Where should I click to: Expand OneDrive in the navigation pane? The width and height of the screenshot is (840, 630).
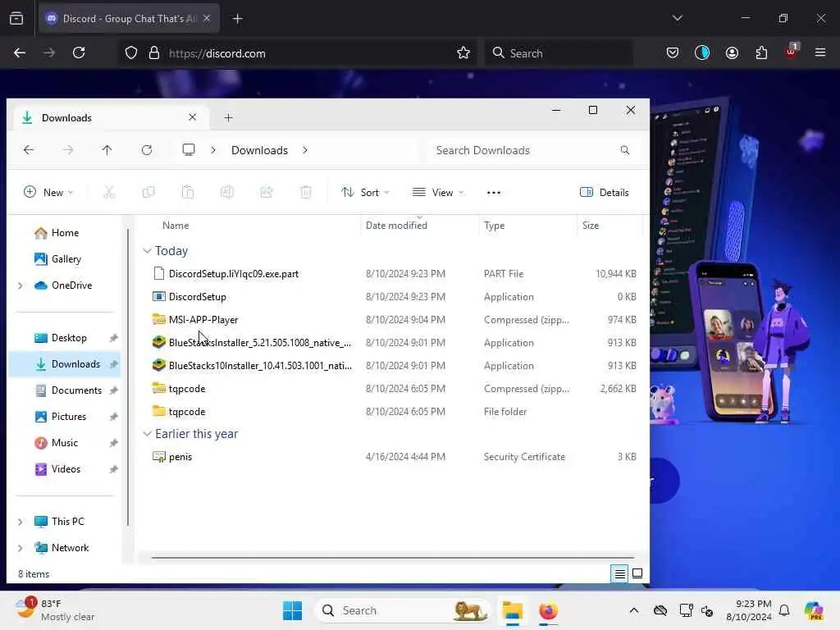click(x=21, y=285)
